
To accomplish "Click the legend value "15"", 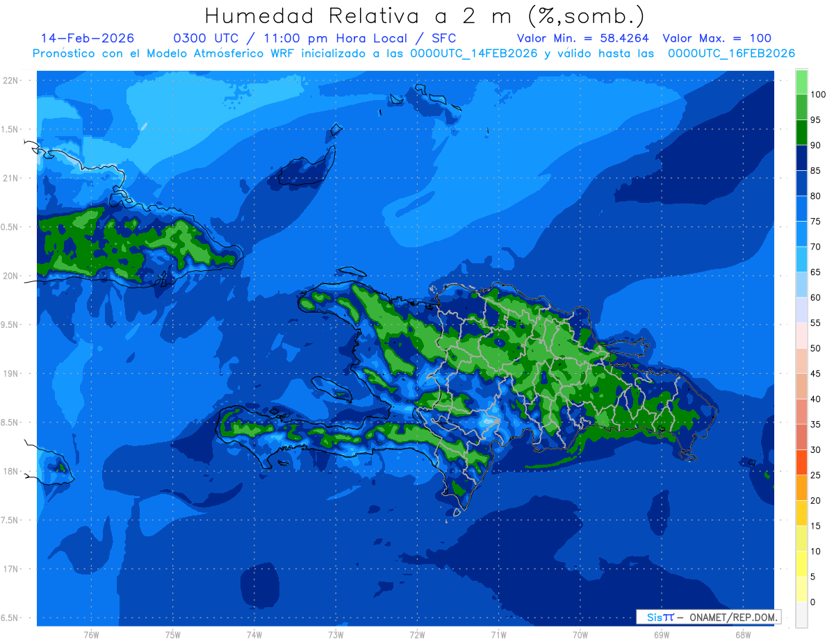I will [x=815, y=526].
